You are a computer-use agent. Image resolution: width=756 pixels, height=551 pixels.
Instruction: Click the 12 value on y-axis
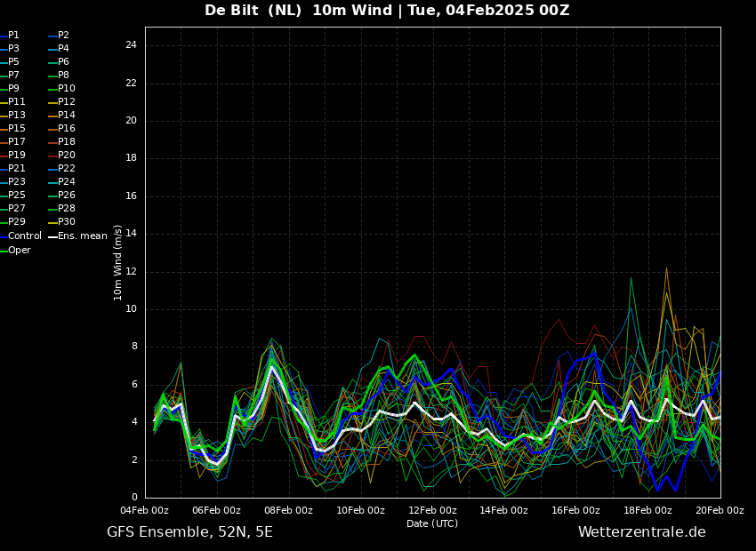(131, 272)
